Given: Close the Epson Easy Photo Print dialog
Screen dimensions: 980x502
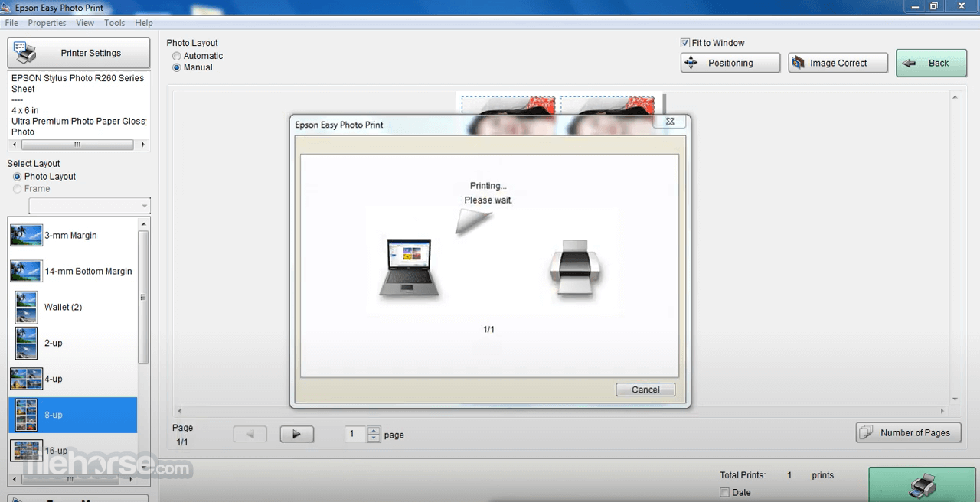Looking at the screenshot, I should coord(669,122).
